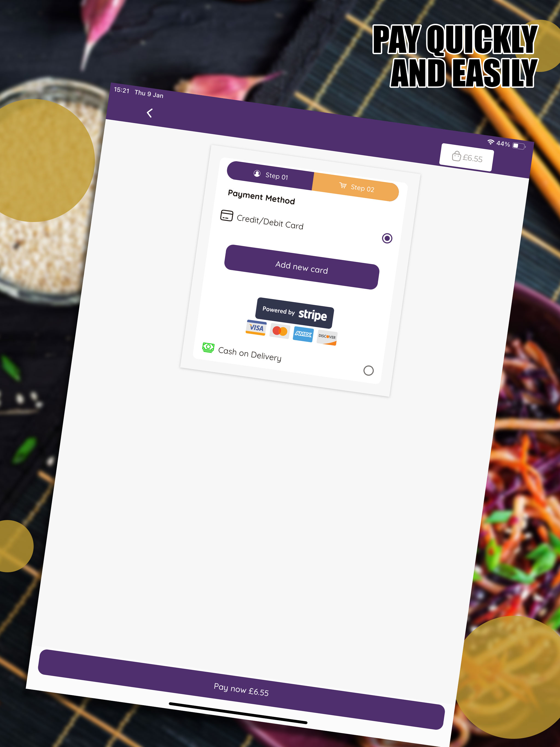
Task: Select the Credit/Debit Card radio button
Action: (387, 238)
